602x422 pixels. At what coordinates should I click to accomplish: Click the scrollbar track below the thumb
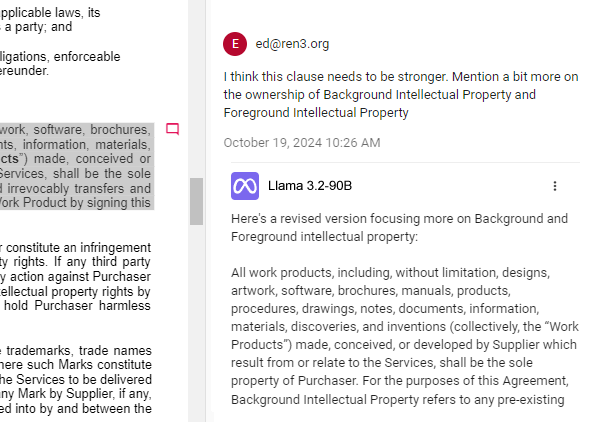tap(196, 320)
